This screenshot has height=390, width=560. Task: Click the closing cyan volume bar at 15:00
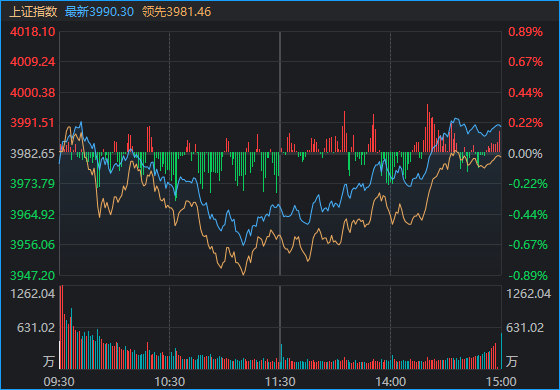point(501,351)
